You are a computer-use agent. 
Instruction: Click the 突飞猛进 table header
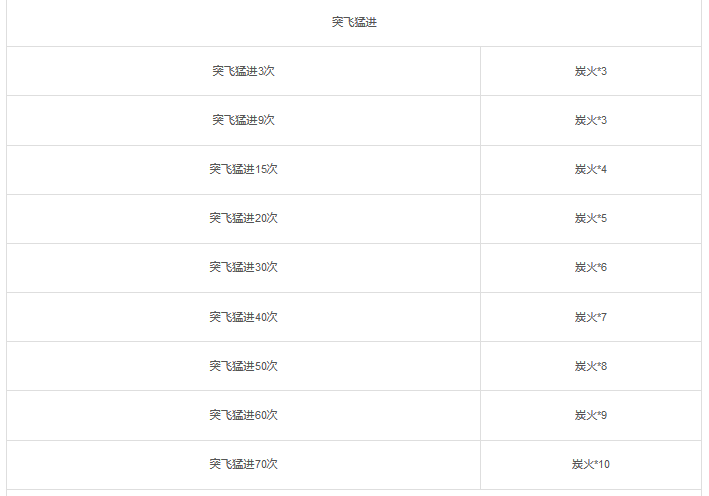tap(354, 22)
